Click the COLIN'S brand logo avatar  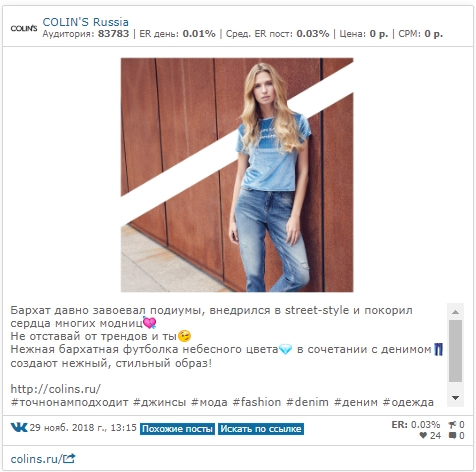24,28
